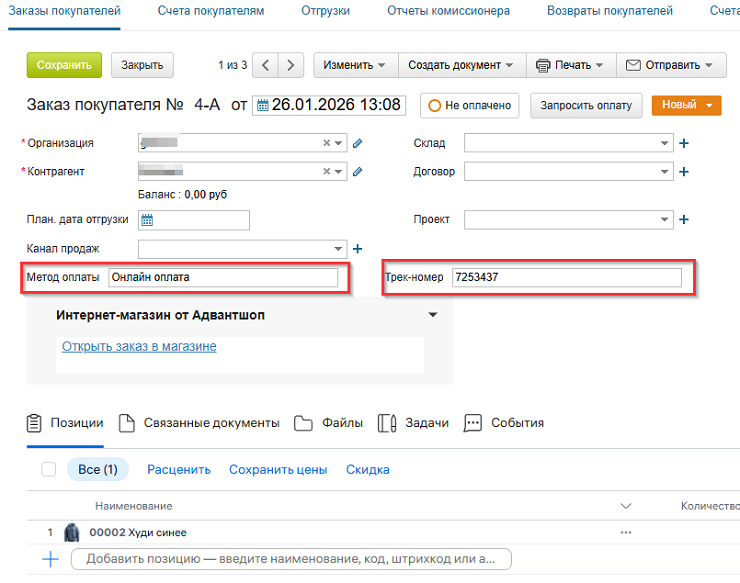Open calendar for План. дата отгрузки
This screenshot has height=583, width=740.
point(146,220)
